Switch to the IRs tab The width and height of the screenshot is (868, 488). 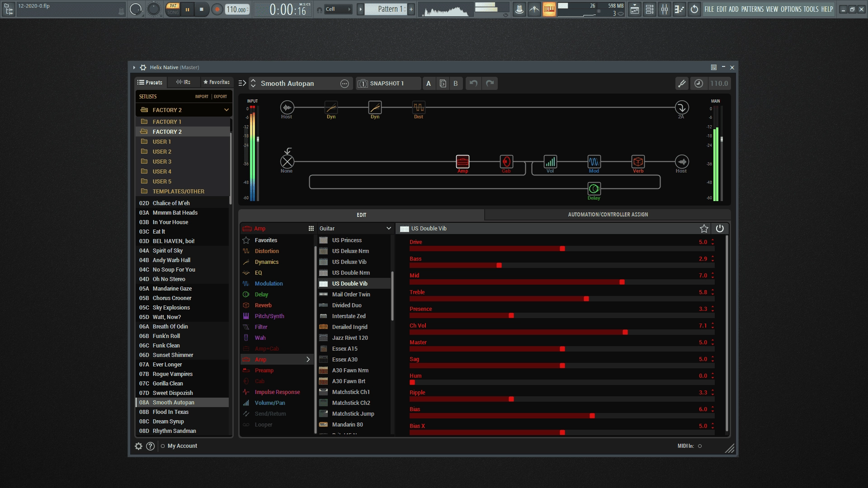184,82
